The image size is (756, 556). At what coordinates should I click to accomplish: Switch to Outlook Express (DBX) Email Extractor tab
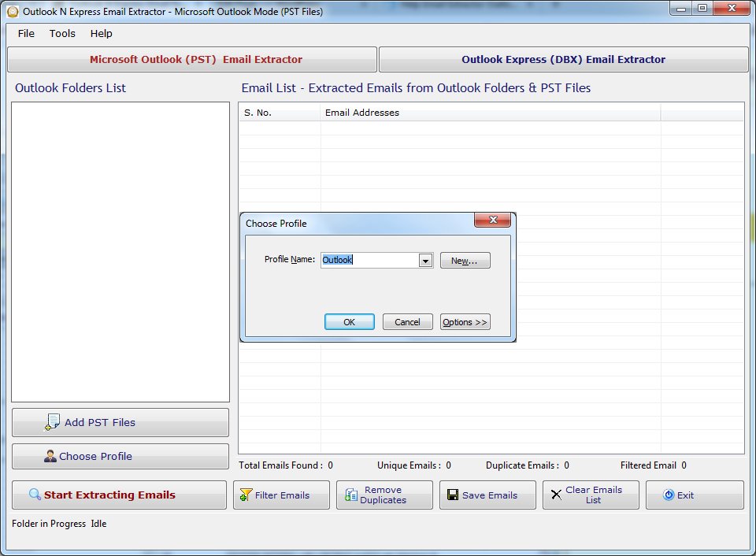pos(564,59)
